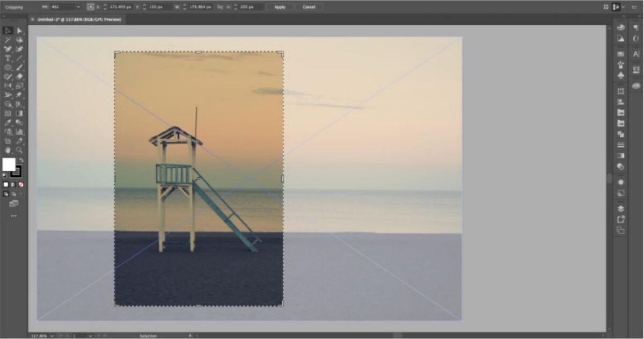Viewport: 644px width, 339px height.
Task: Select the Eyedropper tool
Action: tap(8, 122)
